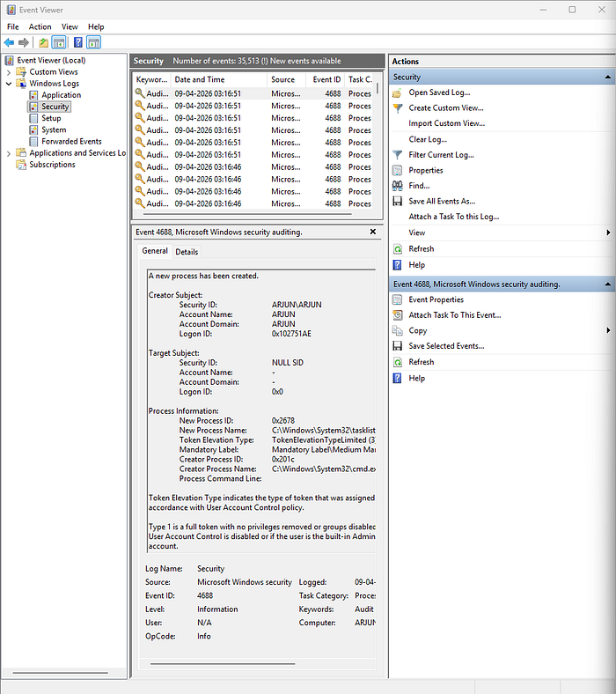This screenshot has height=694, width=616.
Task: Toggle the Show/Hide Console Tree toolbar icon
Action: coord(59,42)
